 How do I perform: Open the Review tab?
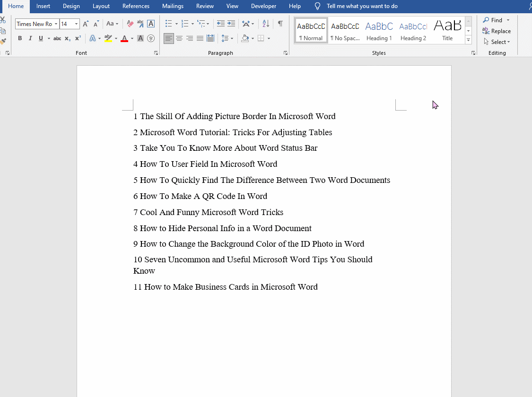click(205, 6)
